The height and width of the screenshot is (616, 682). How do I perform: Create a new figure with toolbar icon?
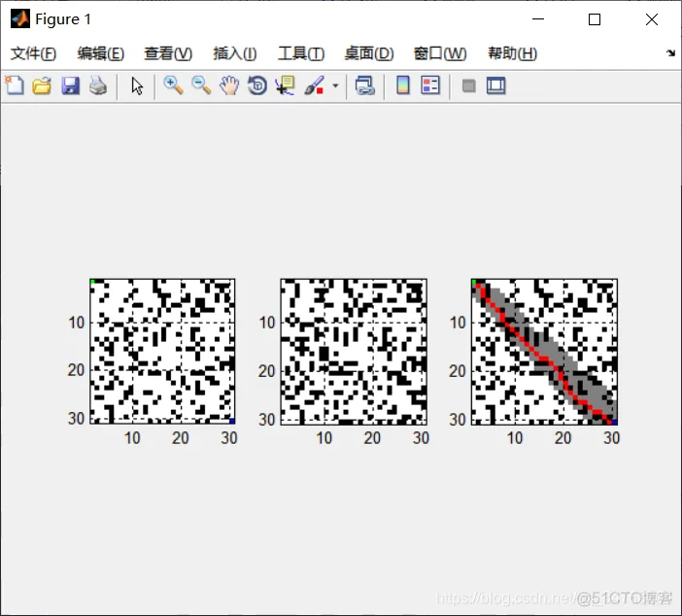(15, 86)
